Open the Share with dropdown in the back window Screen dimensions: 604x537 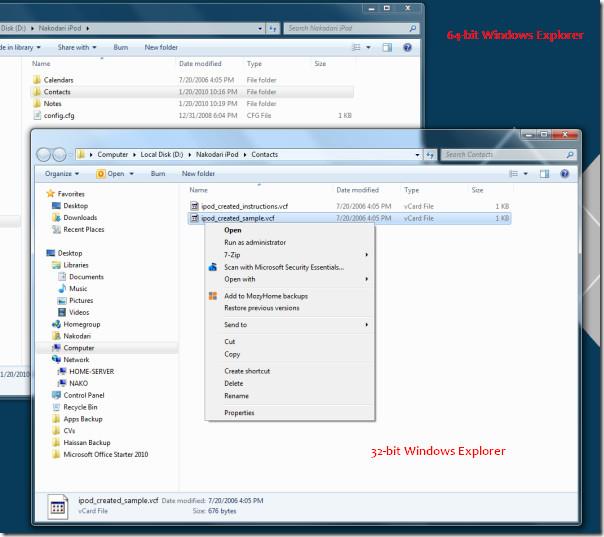[77, 47]
